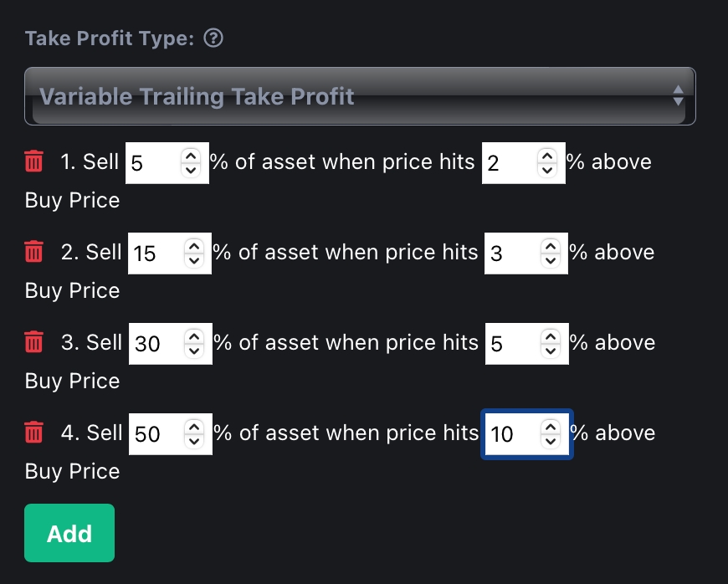Increase rule 4 sell percent with up arrow

[x=194, y=427]
